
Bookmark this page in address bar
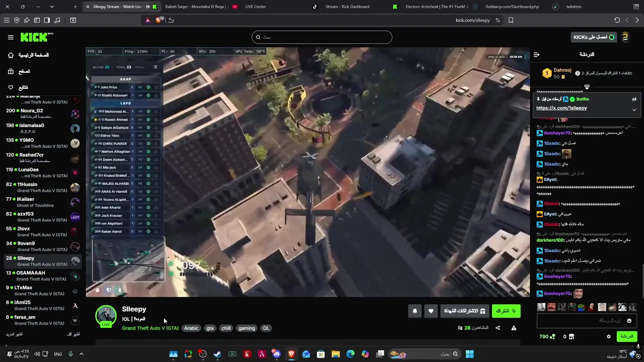[x=511, y=20]
